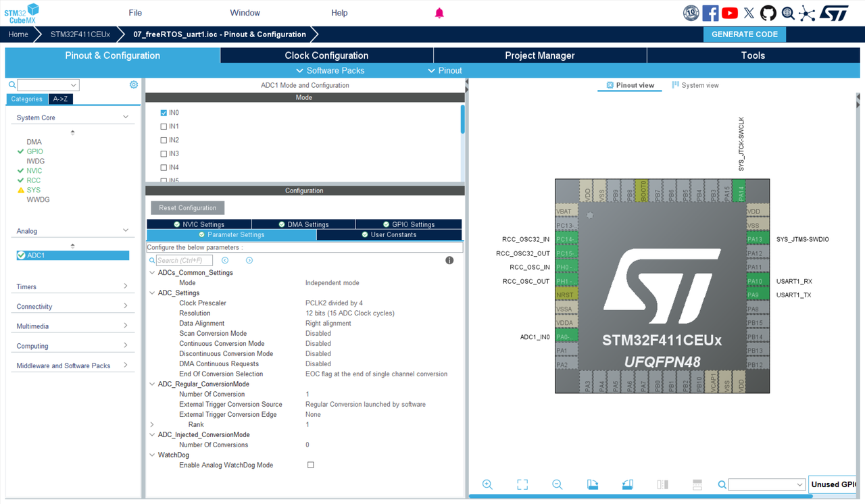
Task: Enable the IN1 channel checkbox
Action: [164, 126]
